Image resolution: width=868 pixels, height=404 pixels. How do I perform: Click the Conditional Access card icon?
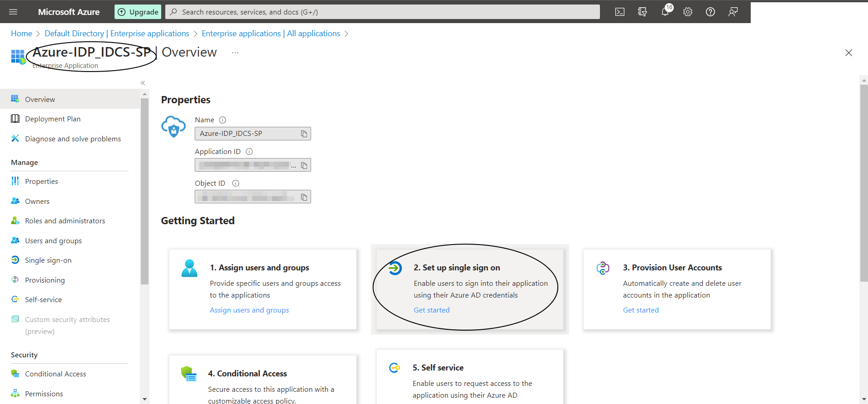click(x=189, y=374)
